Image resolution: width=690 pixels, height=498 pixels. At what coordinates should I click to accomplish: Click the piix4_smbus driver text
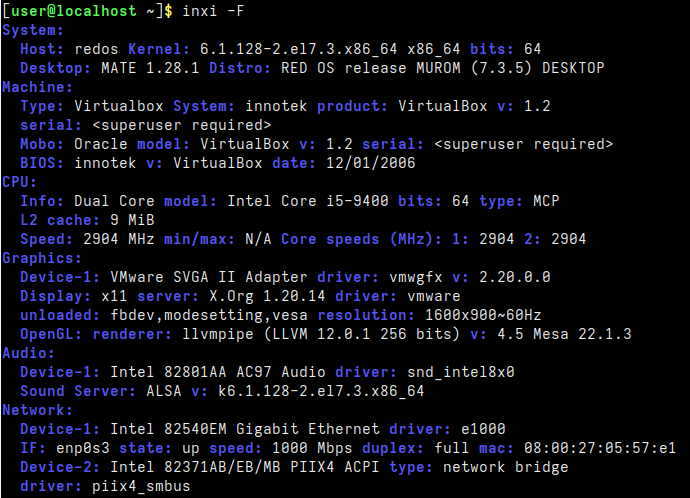[141, 486]
